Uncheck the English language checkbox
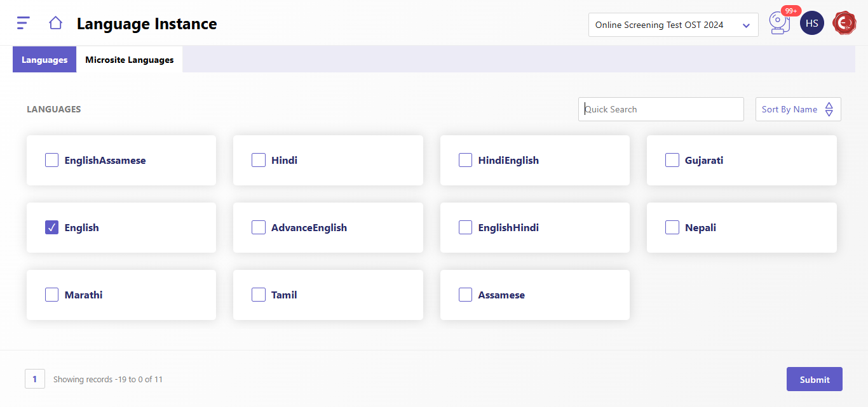This screenshot has height=407, width=868. 52,227
